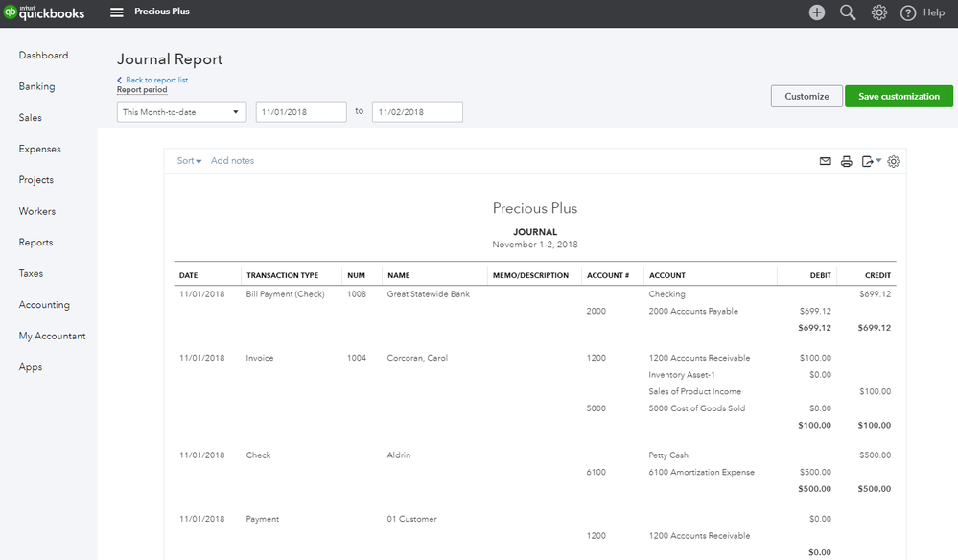The image size is (958, 560).
Task: Click the Payment transaction type
Action: (x=262, y=519)
